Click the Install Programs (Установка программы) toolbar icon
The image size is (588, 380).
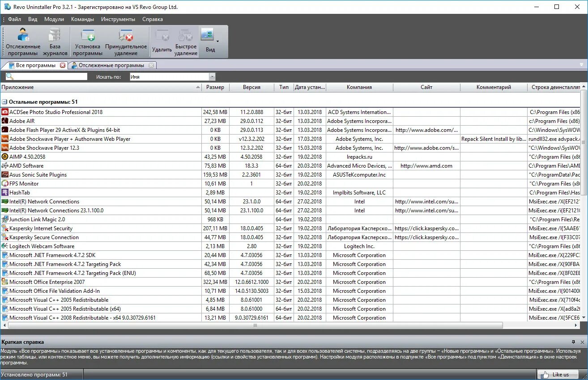click(88, 42)
